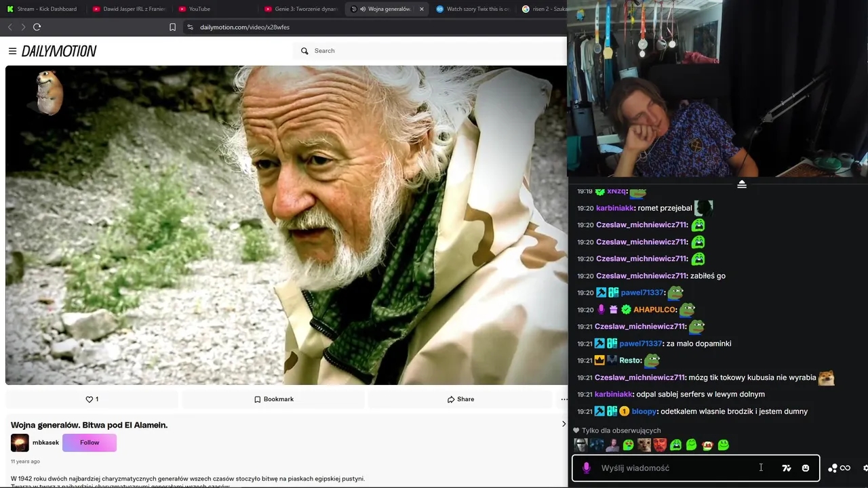Open the mbkasek channel name link

click(45, 443)
